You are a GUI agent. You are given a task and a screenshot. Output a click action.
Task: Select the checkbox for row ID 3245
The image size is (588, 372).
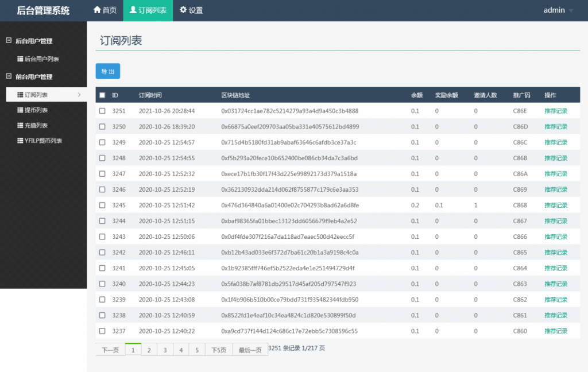[x=102, y=205]
